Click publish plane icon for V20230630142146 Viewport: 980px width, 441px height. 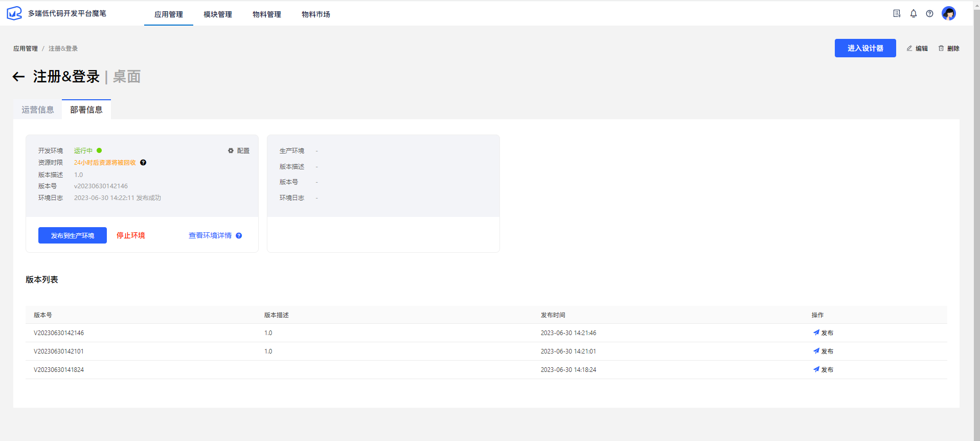[816, 333]
